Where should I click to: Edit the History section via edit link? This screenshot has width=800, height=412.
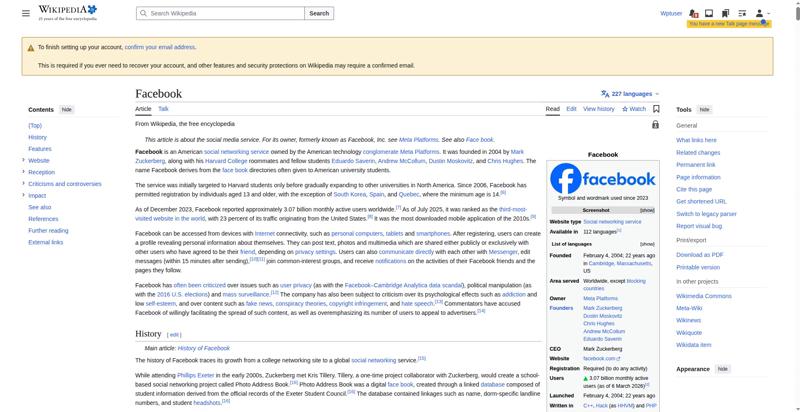pos(174,335)
